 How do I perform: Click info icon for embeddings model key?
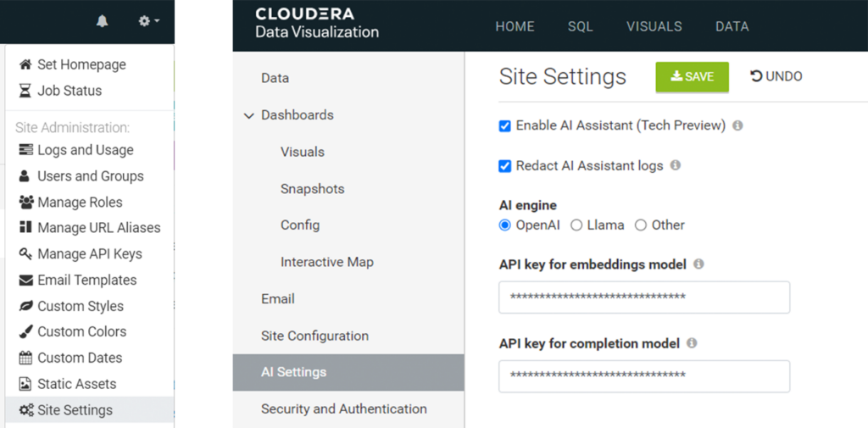(698, 264)
